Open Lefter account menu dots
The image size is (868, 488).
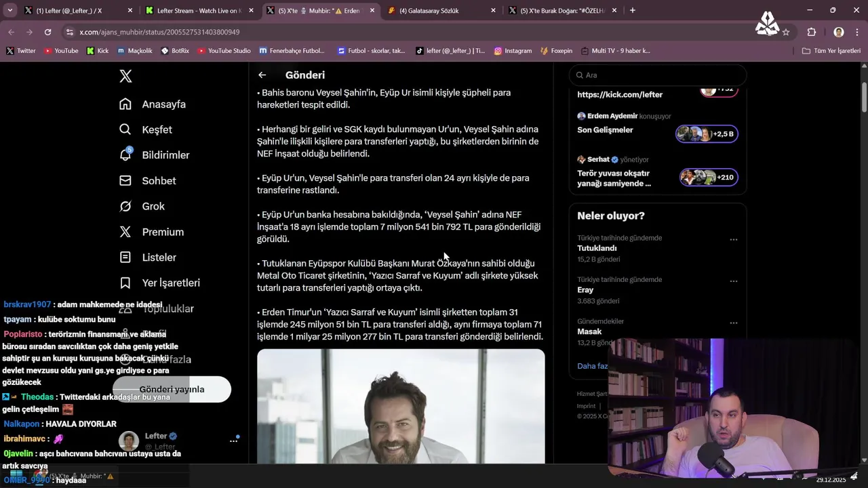[x=234, y=441]
